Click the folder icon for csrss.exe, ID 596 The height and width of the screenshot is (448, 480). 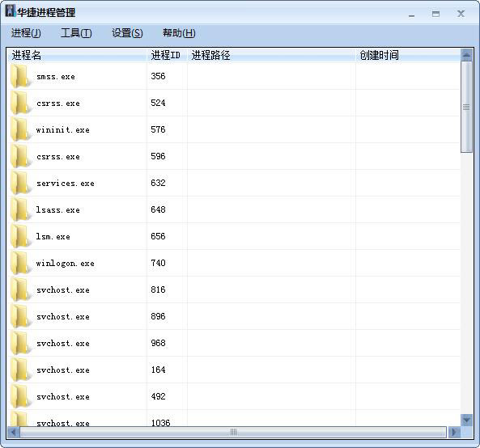pos(21,156)
